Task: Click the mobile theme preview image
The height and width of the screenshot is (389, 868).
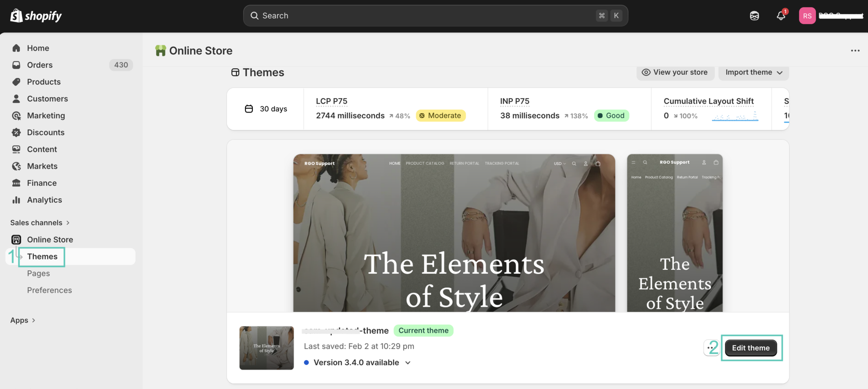Action: pyautogui.click(x=675, y=233)
